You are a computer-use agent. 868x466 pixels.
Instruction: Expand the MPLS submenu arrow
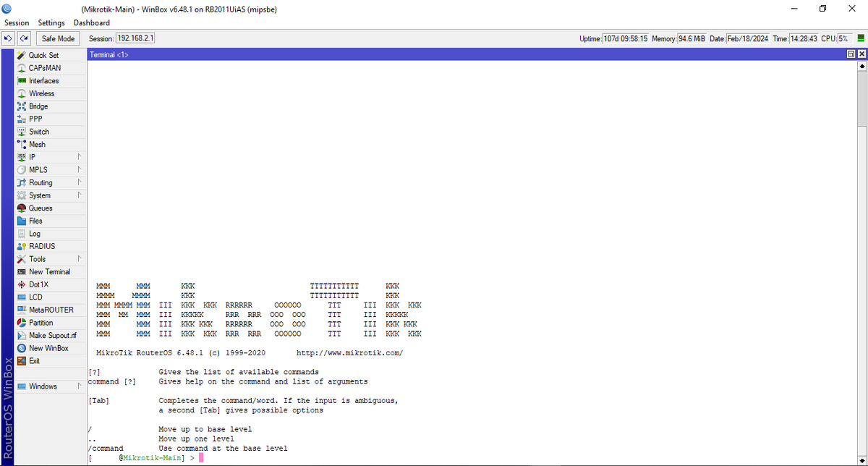point(79,170)
